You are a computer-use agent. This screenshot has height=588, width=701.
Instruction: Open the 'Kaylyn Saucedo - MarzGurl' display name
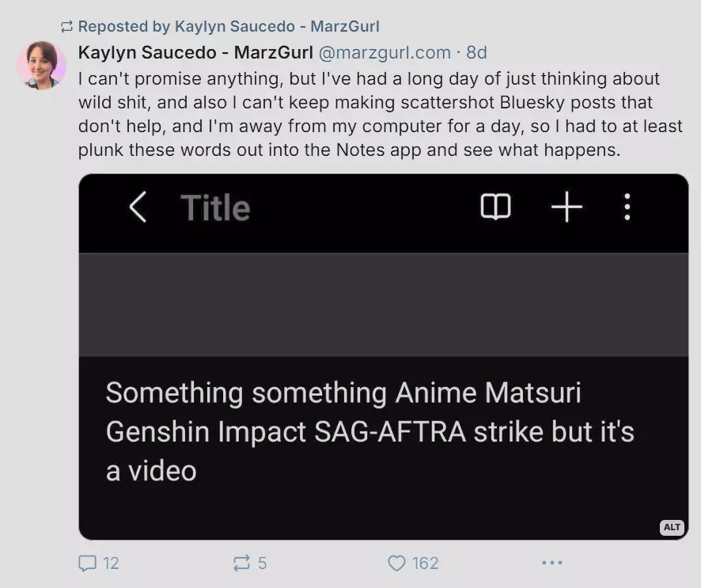click(x=195, y=53)
